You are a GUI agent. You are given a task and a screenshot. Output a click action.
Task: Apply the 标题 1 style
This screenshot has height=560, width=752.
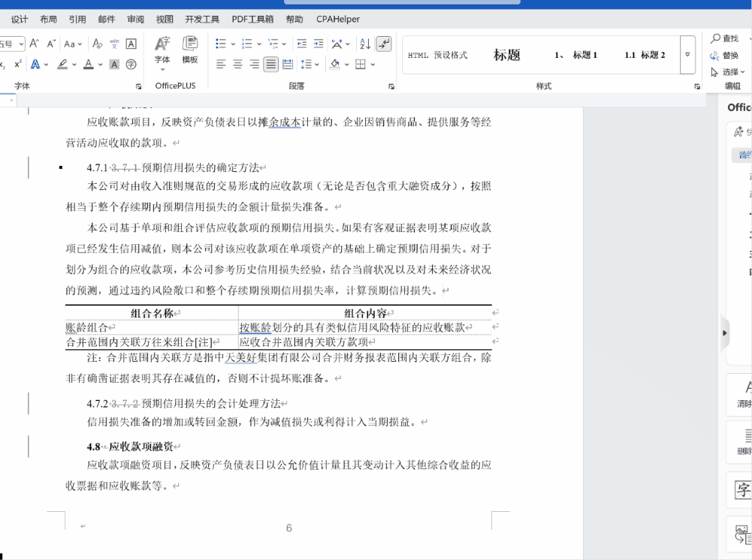click(x=575, y=55)
